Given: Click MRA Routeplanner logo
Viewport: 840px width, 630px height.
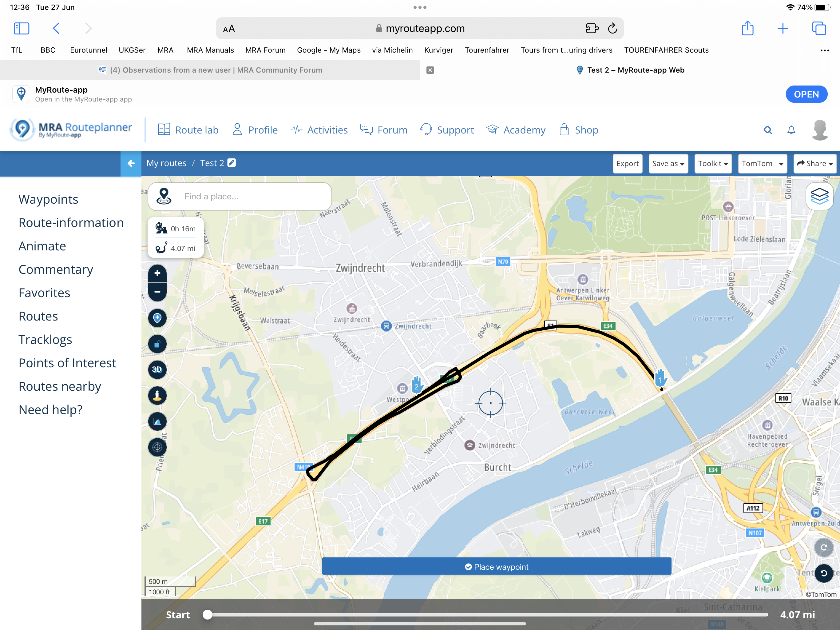Looking at the screenshot, I should coord(71,130).
